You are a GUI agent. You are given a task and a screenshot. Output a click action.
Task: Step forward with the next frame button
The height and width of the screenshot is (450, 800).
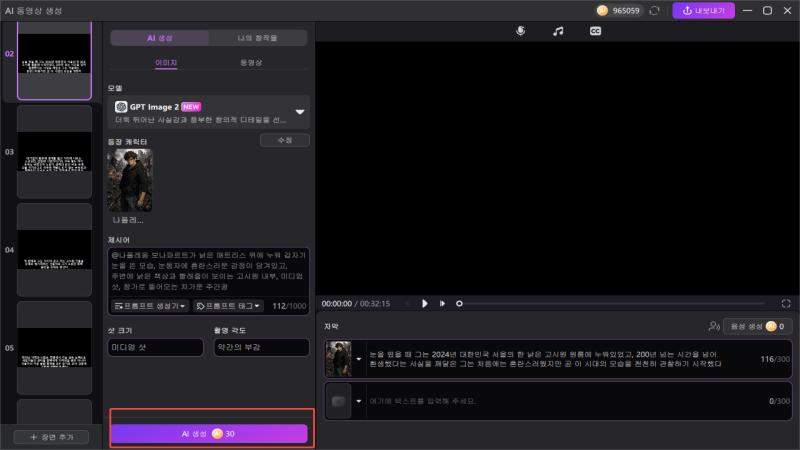click(442, 304)
